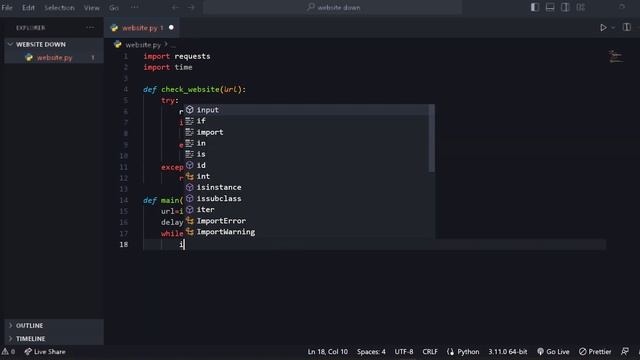Click the breadcrumb ellipsis after website.py

[x=173, y=45]
